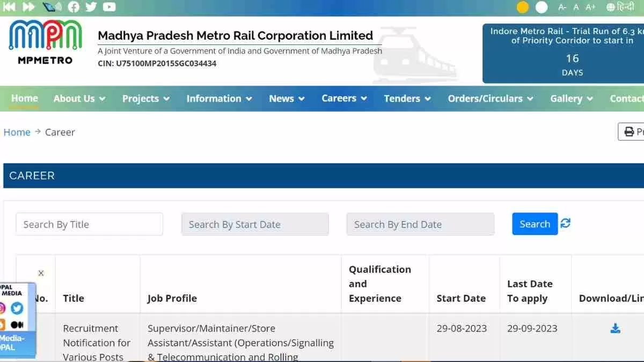Screen dimensions: 644x362
Task: Click the Career breadcrumb text
Action: point(60,132)
